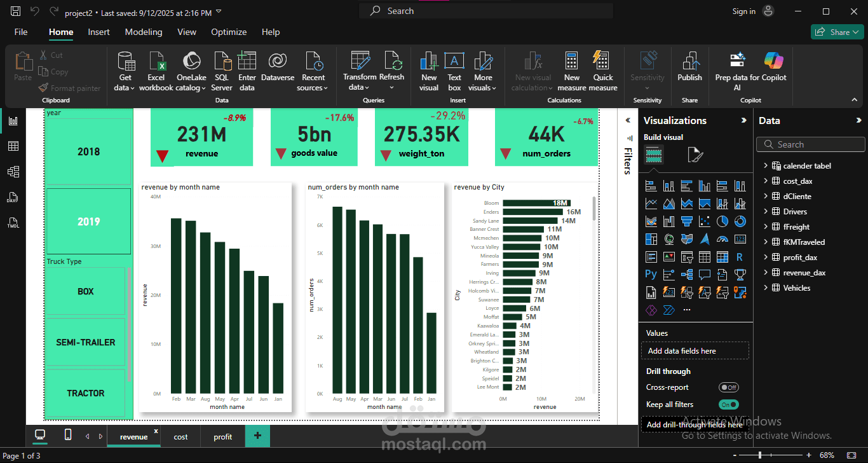Save the report with the disk icon
This screenshot has width=868, height=463.
tap(16, 11)
